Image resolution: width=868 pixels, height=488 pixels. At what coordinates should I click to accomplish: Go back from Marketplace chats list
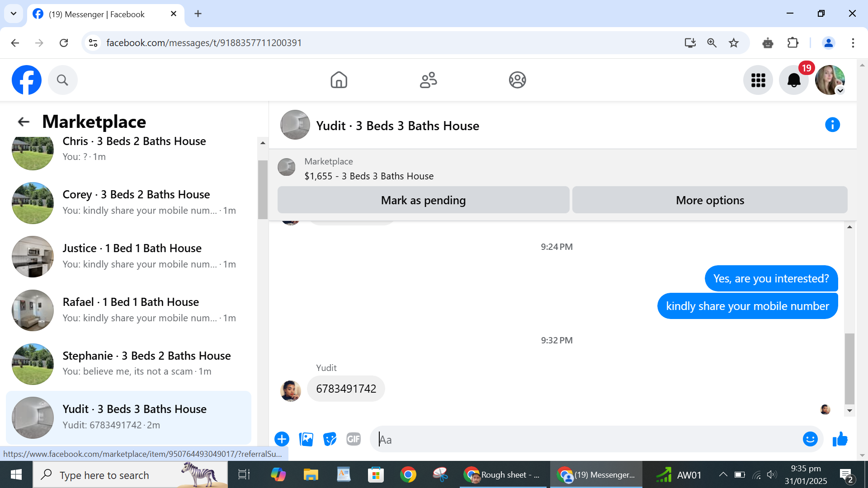click(24, 122)
